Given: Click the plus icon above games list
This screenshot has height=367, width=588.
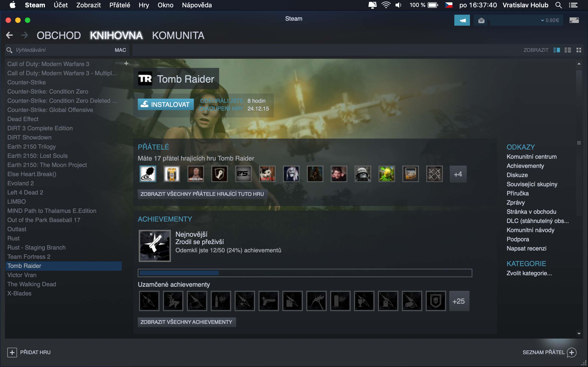Looking at the screenshot, I should [x=126, y=63].
